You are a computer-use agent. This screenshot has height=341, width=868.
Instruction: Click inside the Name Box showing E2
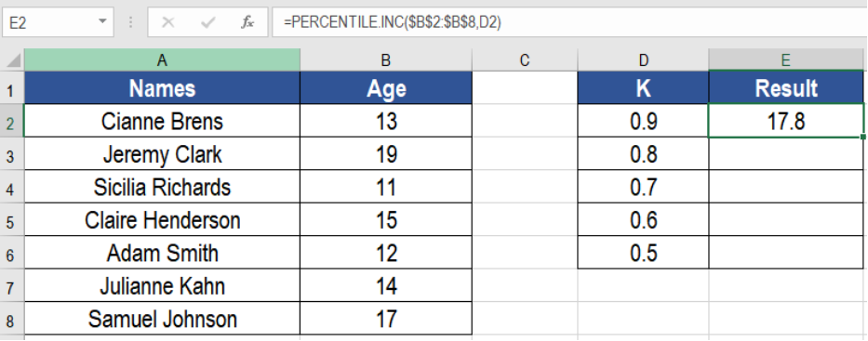coord(48,22)
